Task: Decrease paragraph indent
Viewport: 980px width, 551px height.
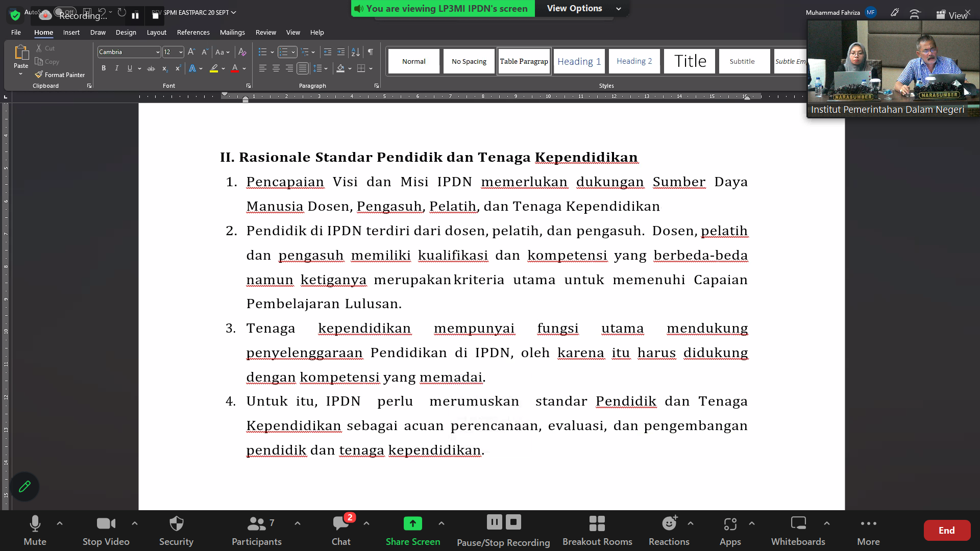Action: [x=328, y=52]
